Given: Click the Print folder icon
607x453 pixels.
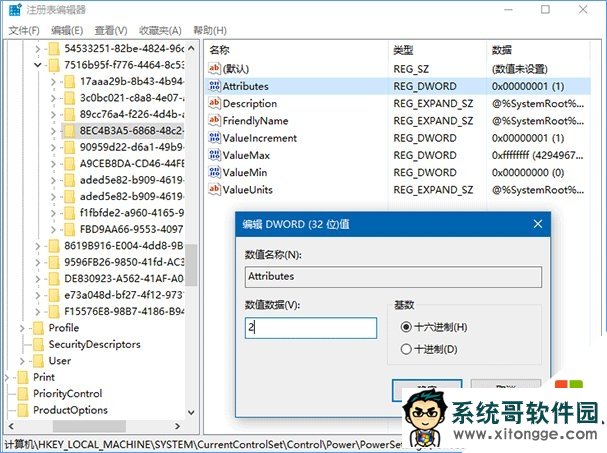Looking at the screenshot, I should [23, 378].
